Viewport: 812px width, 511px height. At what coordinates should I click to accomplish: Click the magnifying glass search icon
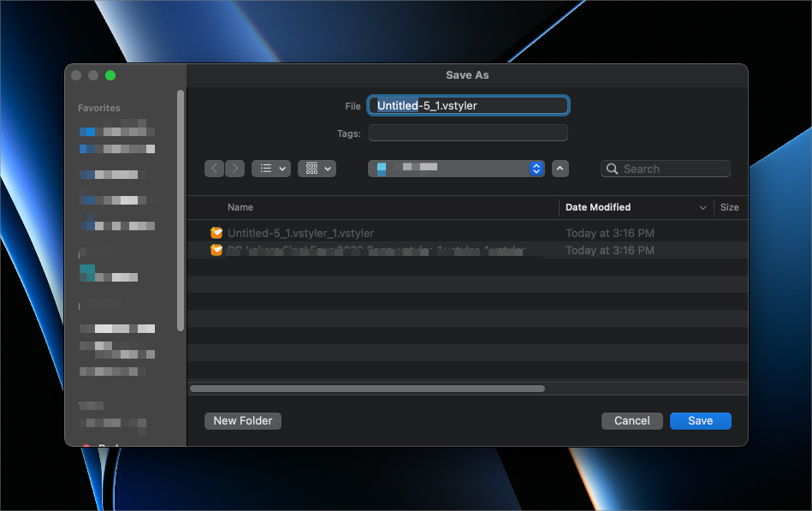612,169
